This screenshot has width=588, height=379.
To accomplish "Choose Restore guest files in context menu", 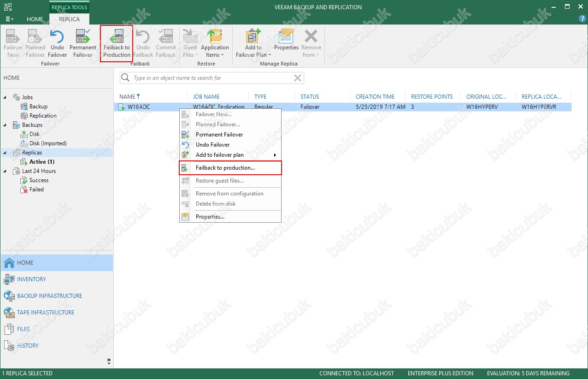I will point(230,181).
